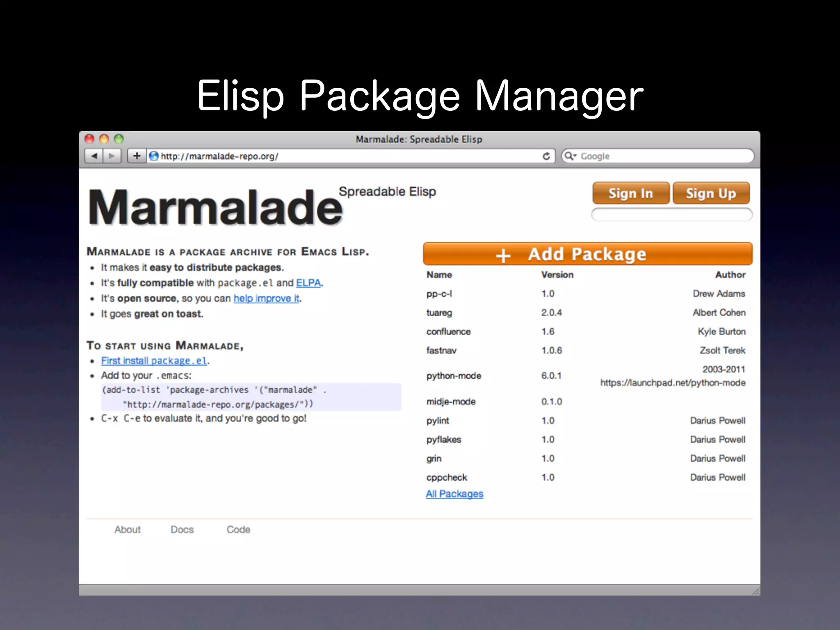Click the globe site icon in URL bar
Image resolution: width=840 pixels, height=630 pixels.
click(154, 156)
